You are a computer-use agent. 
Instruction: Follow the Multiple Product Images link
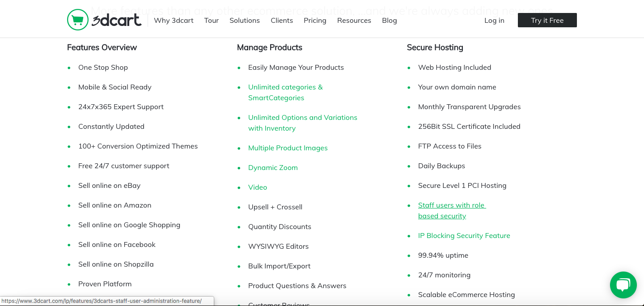tap(288, 148)
